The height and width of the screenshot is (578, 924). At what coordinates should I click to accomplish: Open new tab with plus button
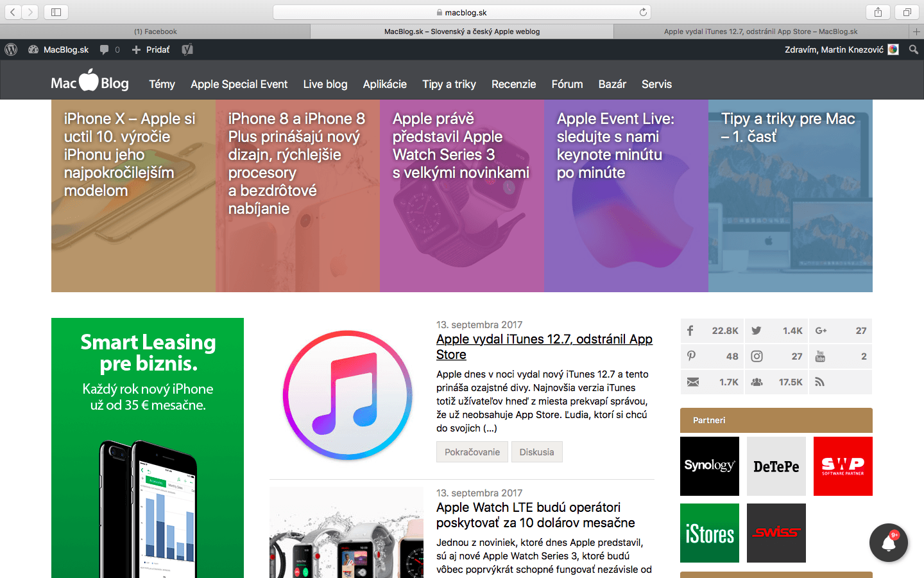(916, 31)
